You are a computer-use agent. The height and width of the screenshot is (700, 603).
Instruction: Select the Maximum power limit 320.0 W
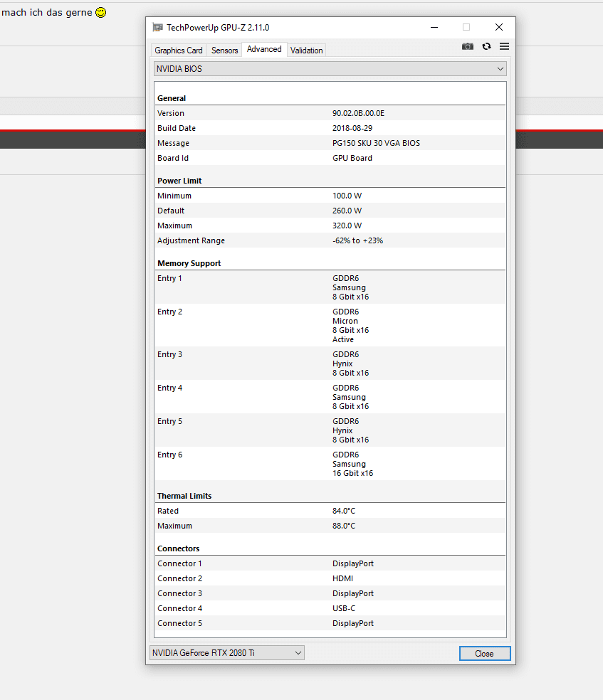click(347, 226)
